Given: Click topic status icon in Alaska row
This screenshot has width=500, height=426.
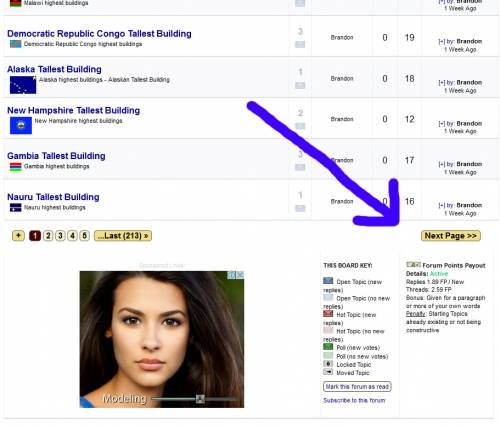Looking at the screenshot, I should click(x=300, y=85).
